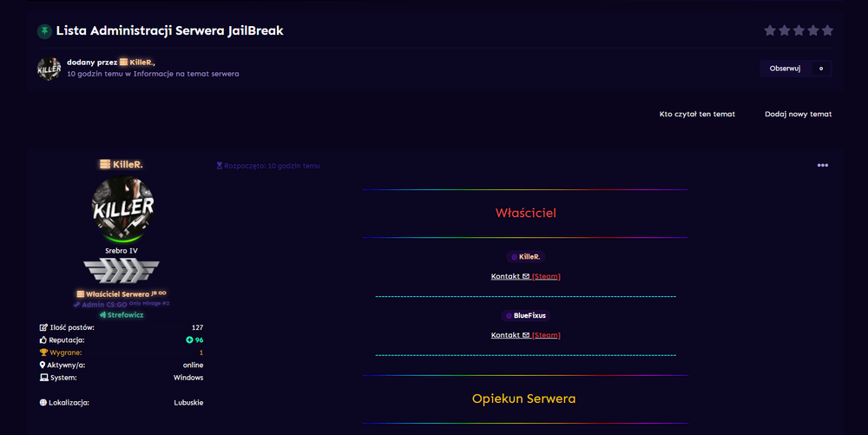Click the 'online' activity status text

point(194,366)
